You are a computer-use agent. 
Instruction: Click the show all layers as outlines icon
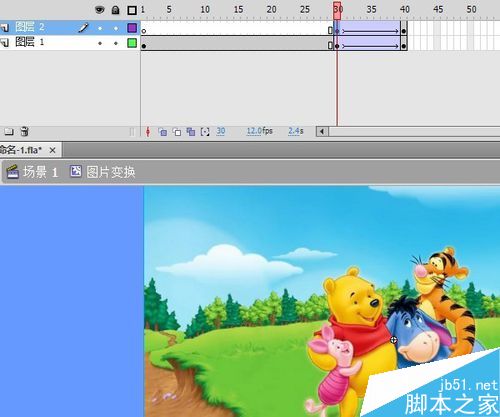pos(132,10)
